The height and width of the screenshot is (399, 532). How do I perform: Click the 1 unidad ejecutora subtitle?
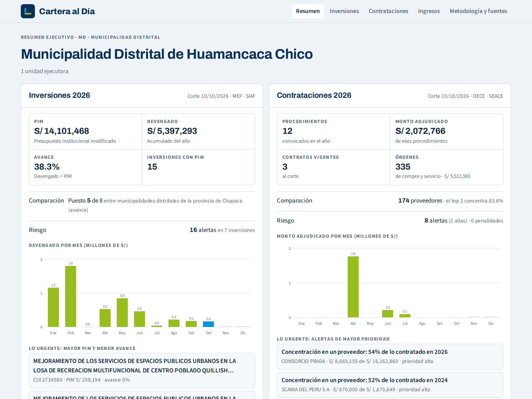coord(45,71)
